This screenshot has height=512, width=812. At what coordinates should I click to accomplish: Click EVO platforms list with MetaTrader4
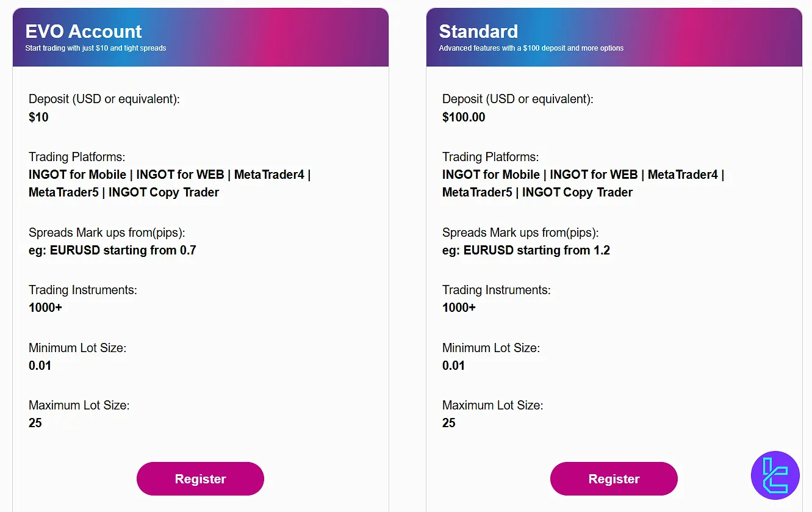pyautogui.click(x=170, y=184)
